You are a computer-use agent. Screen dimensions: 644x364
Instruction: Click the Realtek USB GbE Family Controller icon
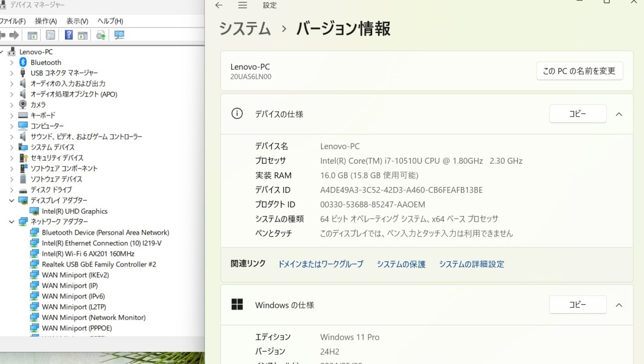tap(34, 265)
